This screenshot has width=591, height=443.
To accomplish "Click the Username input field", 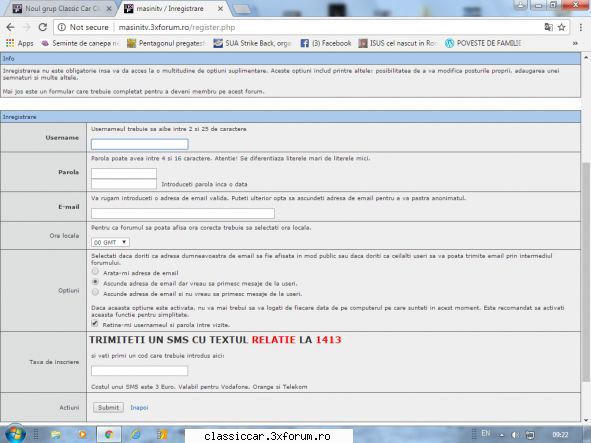I will point(139,144).
